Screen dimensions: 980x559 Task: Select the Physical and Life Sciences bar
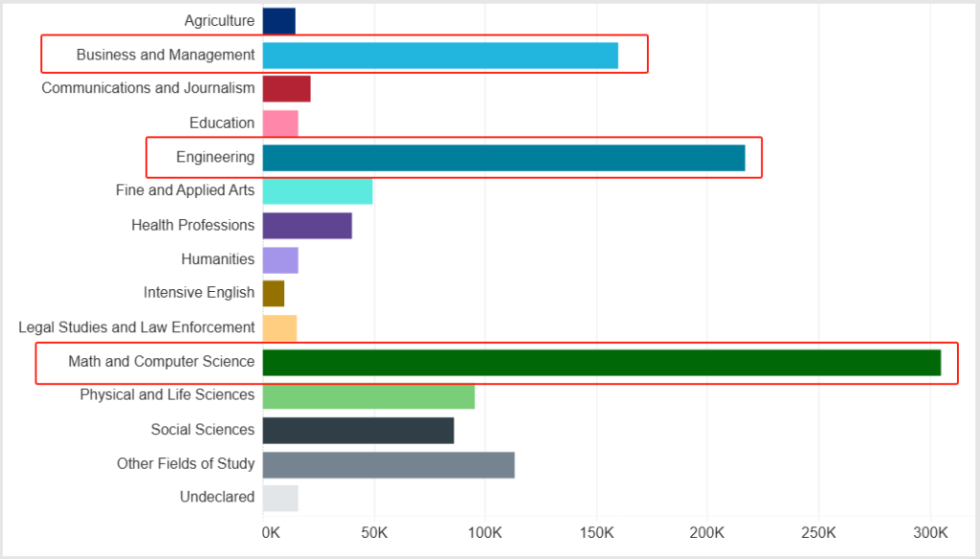coord(368,396)
